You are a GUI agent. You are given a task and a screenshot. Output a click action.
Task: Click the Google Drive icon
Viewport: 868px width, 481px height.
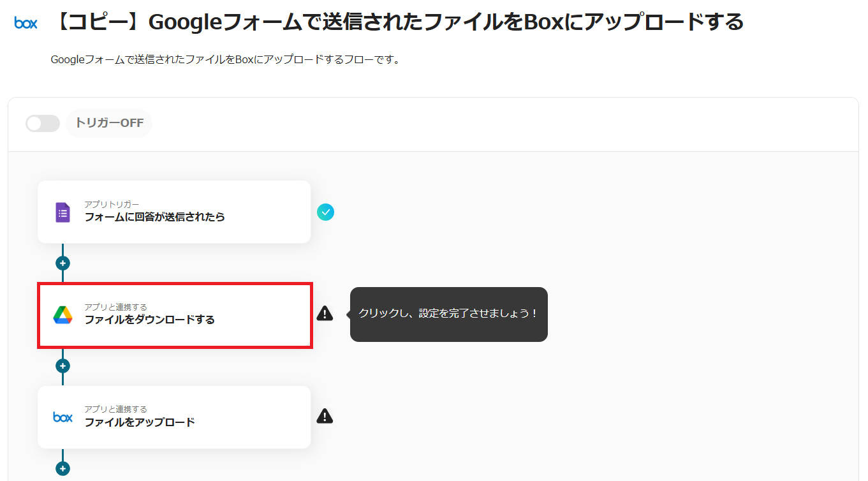[63, 314]
